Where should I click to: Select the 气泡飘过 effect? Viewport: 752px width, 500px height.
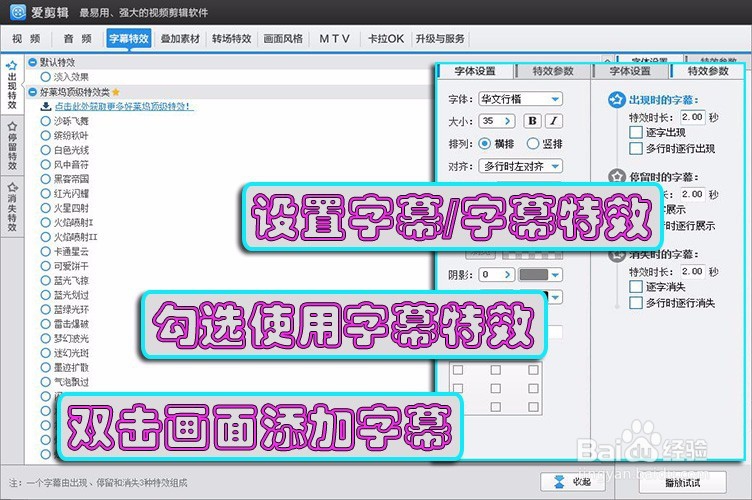(x=46, y=382)
